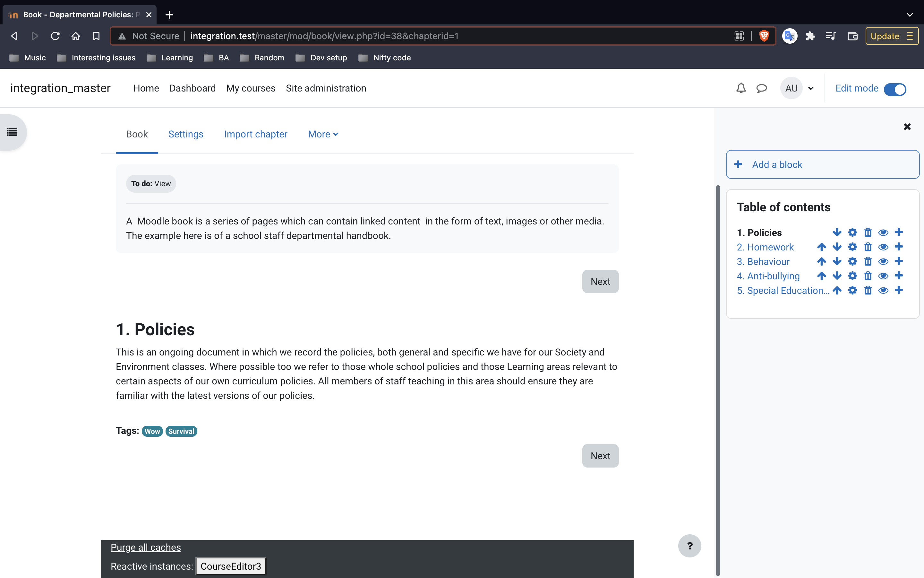Screen dimensions: 924x578
Task: Toggle visibility of Special Education chapter
Action: point(883,291)
